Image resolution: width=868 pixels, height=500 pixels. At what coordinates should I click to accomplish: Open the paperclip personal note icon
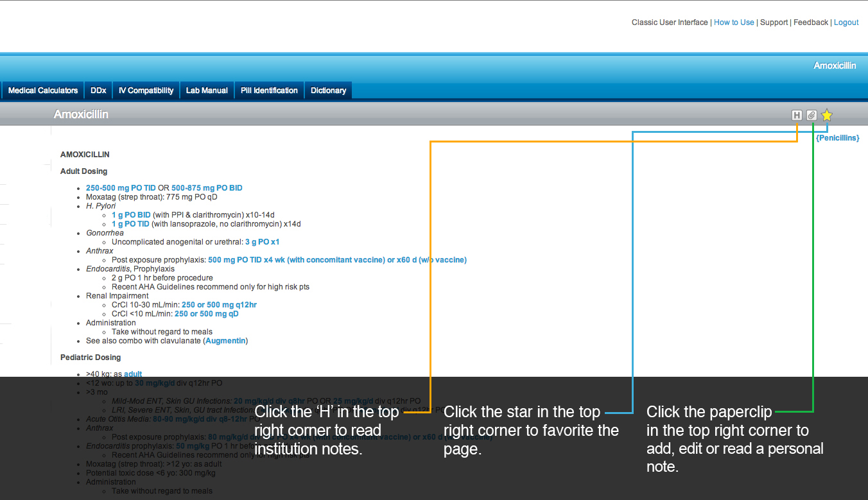pos(812,116)
